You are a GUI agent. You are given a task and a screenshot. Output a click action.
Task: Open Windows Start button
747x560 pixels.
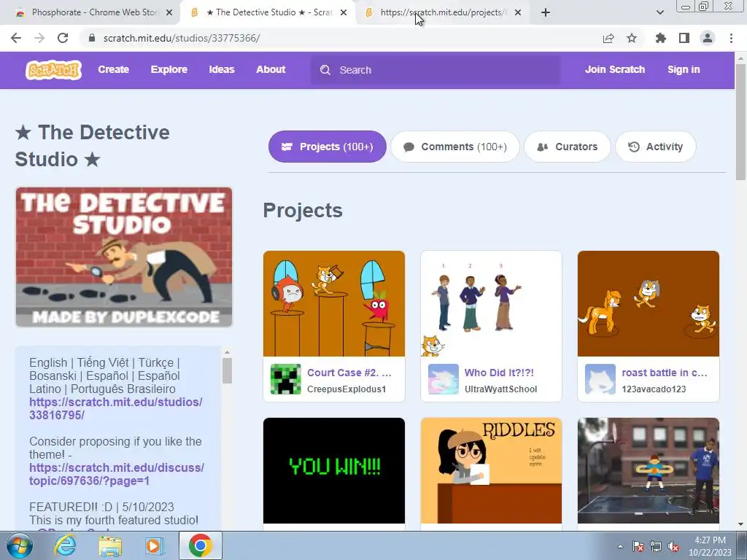[20, 545]
